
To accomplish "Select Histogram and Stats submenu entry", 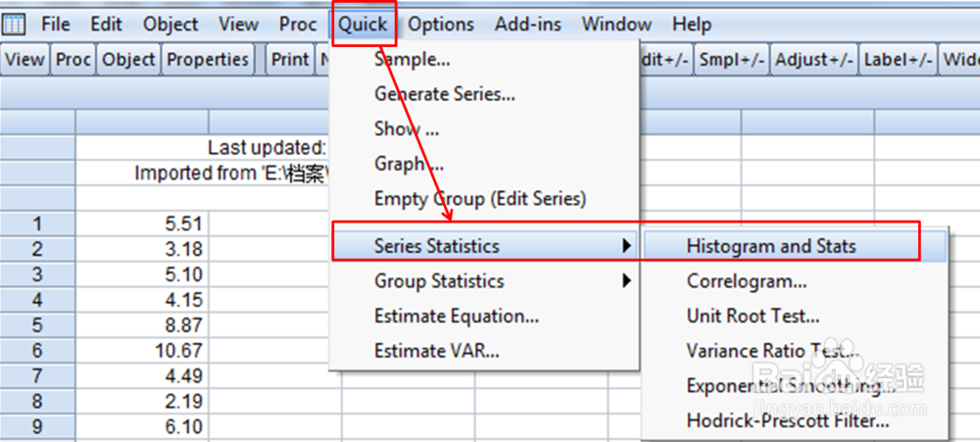I will pyautogui.click(x=770, y=246).
